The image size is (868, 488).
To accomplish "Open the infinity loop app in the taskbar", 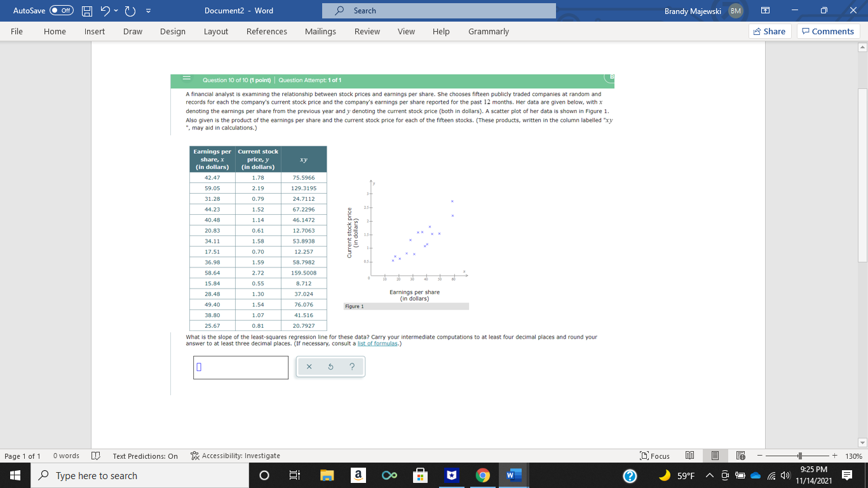I will (388, 475).
